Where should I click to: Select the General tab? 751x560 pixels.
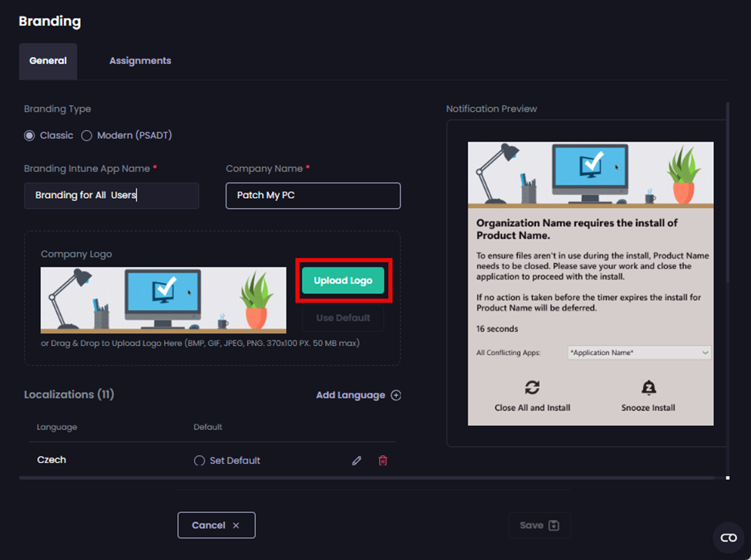pos(48,60)
